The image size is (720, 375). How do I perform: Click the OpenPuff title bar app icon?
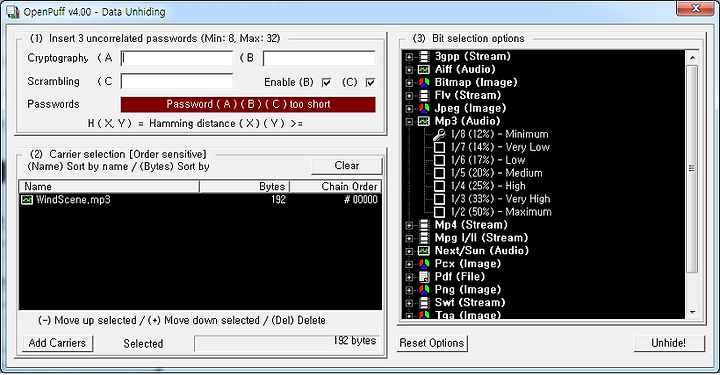[13, 11]
